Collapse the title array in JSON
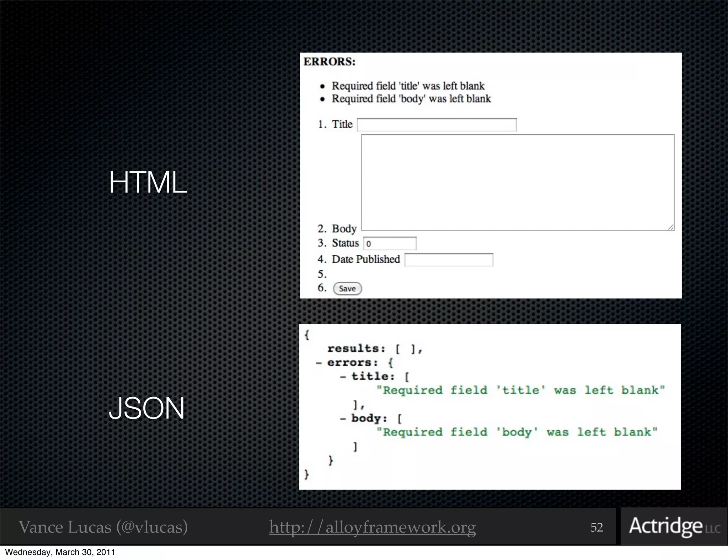The height and width of the screenshot is (560, 728). 343,377
